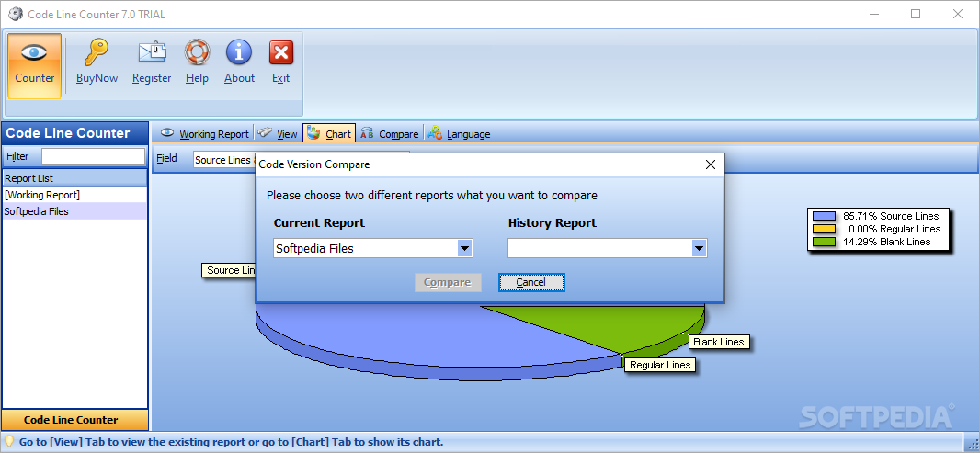Click the Code Line Counter orange bottom button
The width and height of the screenshot is (980, 453).
tap(75, 420)
